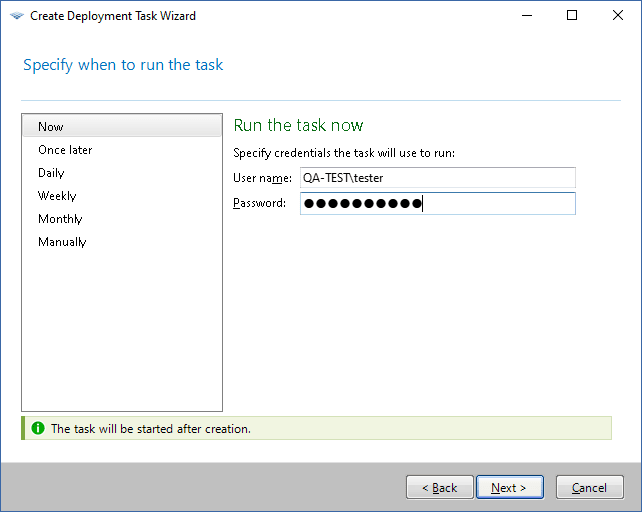This screenshot has width=642, height=512.
Task: Maximize the wizard window
Action: pos(572,16)
